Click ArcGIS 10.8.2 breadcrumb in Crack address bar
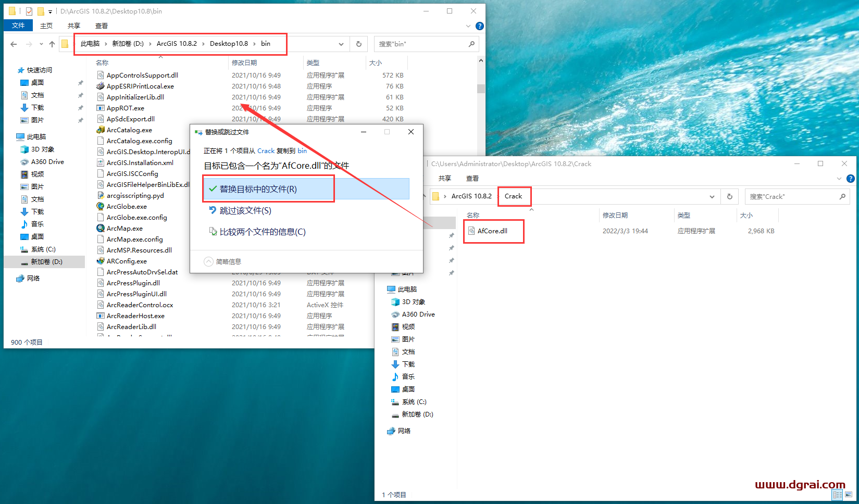This screenshot has height=504, width=859. (x=471, y=196)
